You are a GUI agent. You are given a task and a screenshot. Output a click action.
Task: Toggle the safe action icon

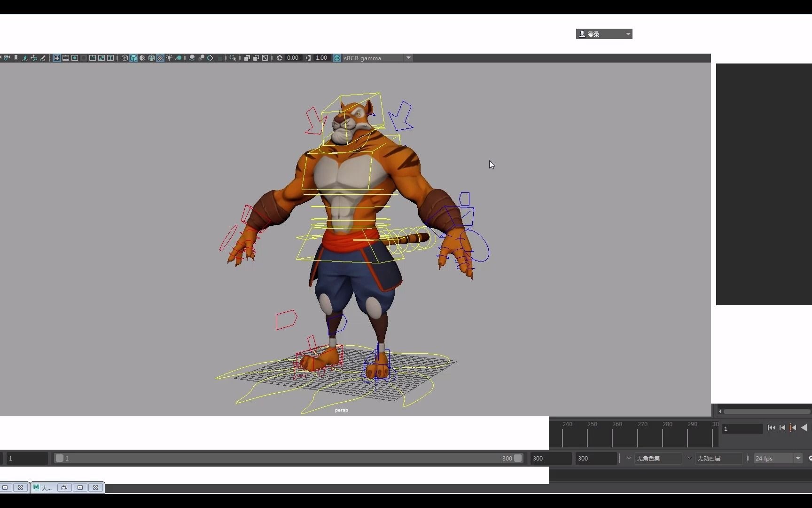point(101,58)
